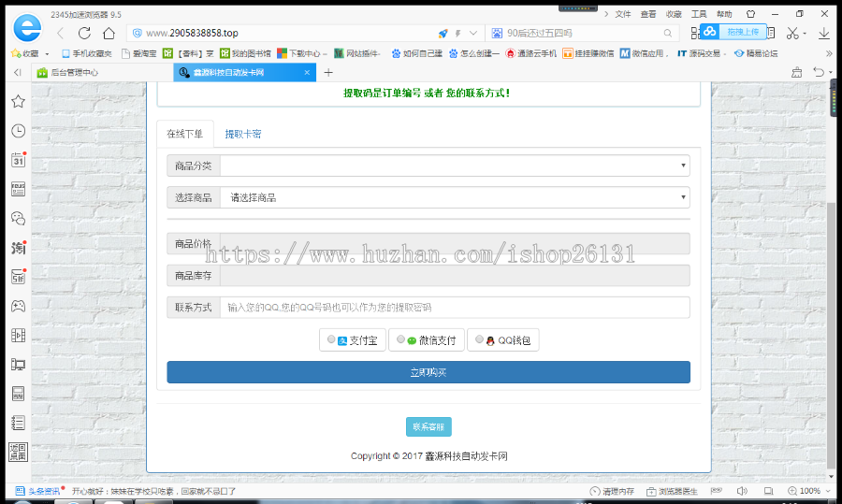Switch to the 提取卡密 tab
This screenshot has width=842, height=504.
tap(242, 135)
